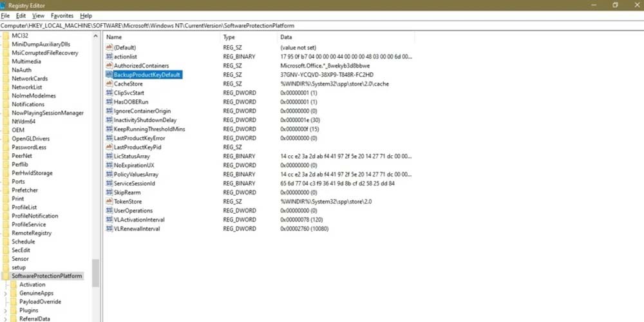Click the tree pane scroll up arrow
644x322 pixels.
click(x=97, y=34)
